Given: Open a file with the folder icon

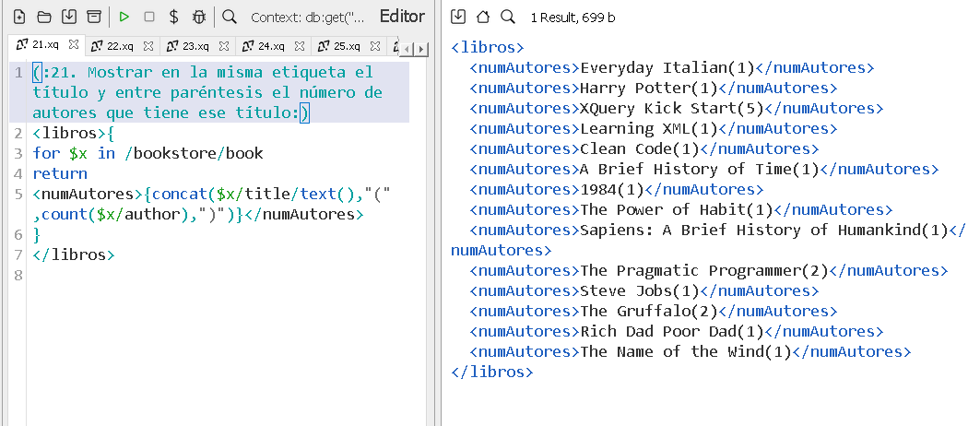Looking at the screenshot, I should click(43, 17).
